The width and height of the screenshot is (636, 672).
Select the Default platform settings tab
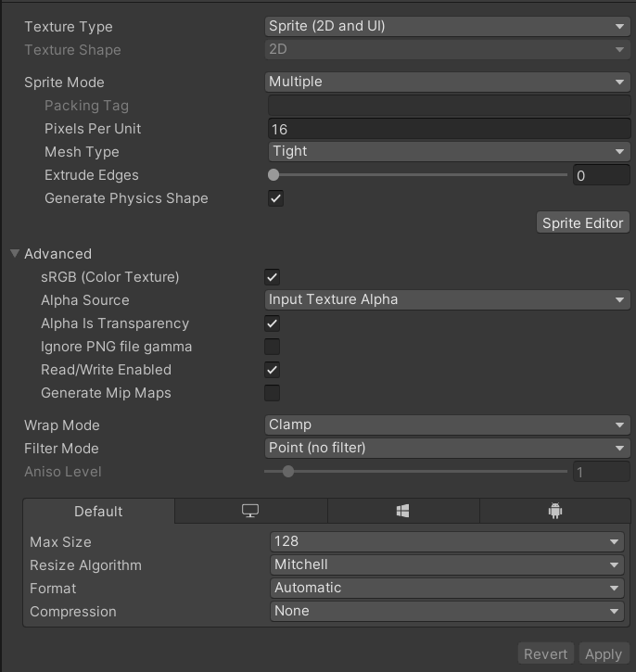(98, 511)
